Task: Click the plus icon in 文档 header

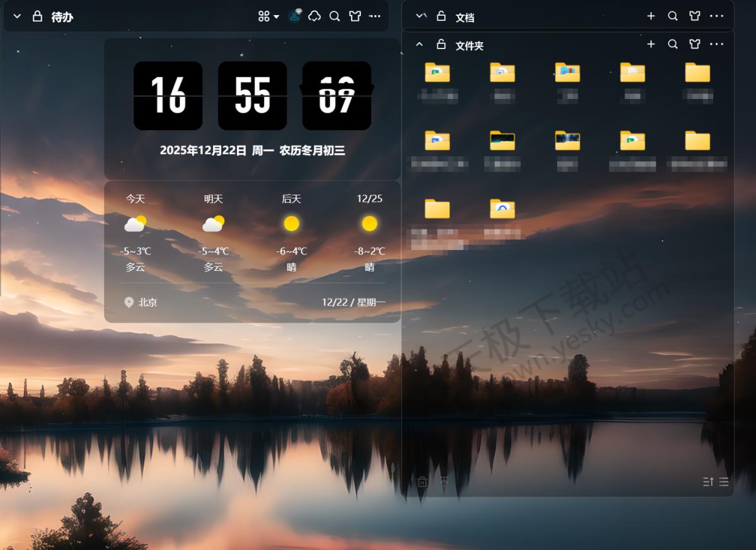Action: click(651, 16)
